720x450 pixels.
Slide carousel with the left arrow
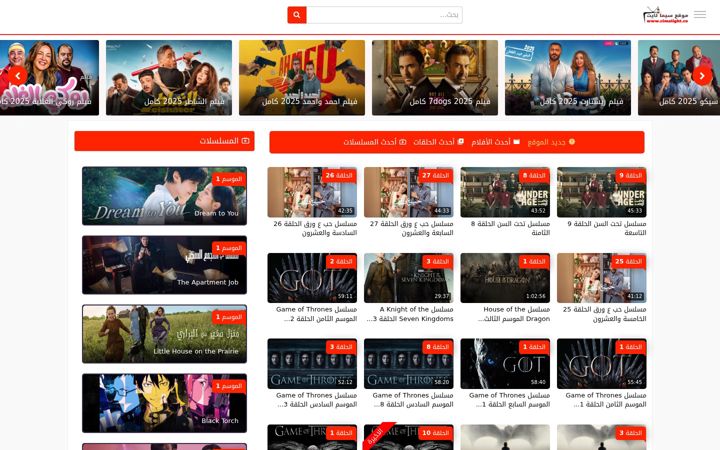click(x=17, y=75)
